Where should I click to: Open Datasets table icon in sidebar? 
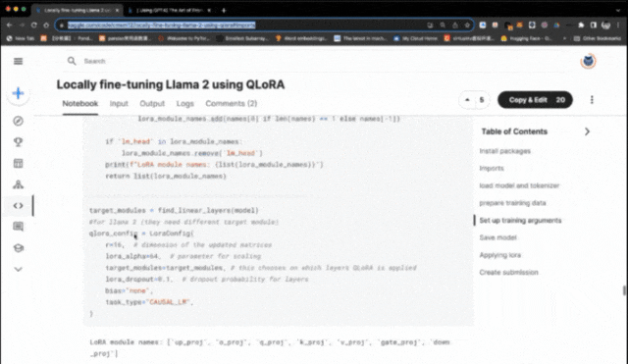(18, 164)
